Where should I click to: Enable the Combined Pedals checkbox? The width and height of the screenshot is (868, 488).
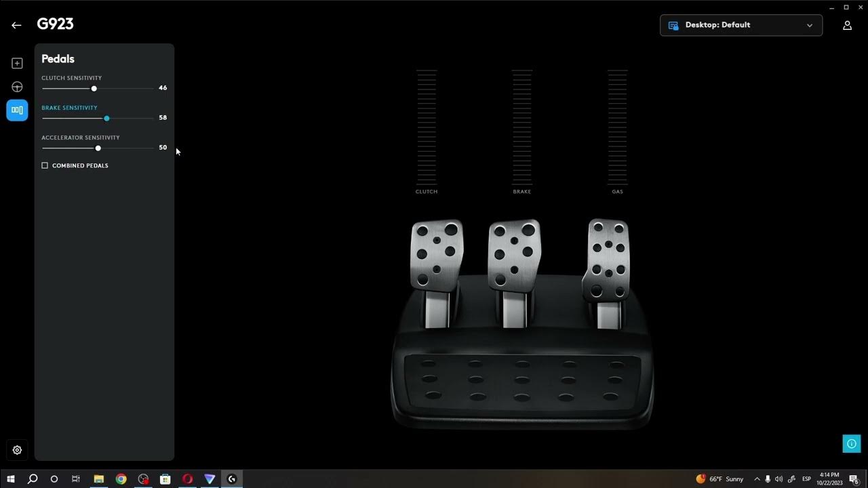click(x=45, y=165)
